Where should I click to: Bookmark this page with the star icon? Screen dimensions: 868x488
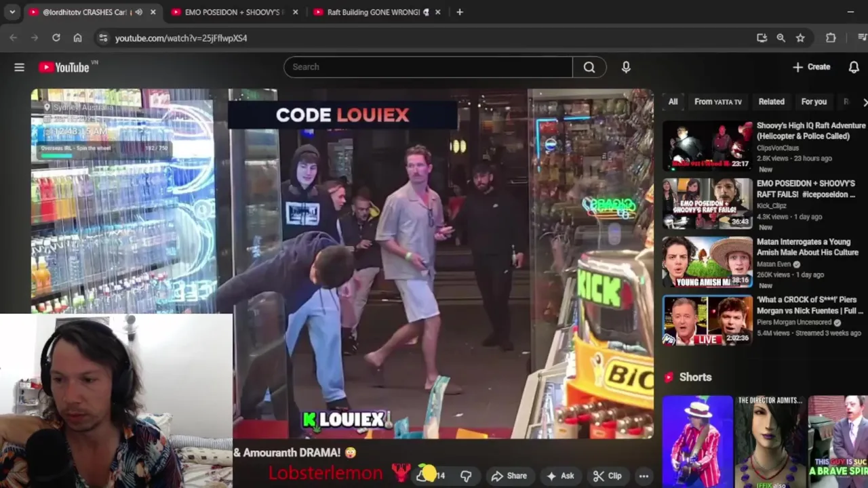tap(800, 38)
